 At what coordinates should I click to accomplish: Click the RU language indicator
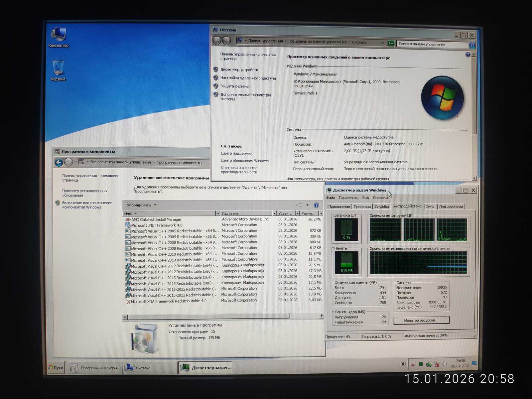tap(403, 364)
